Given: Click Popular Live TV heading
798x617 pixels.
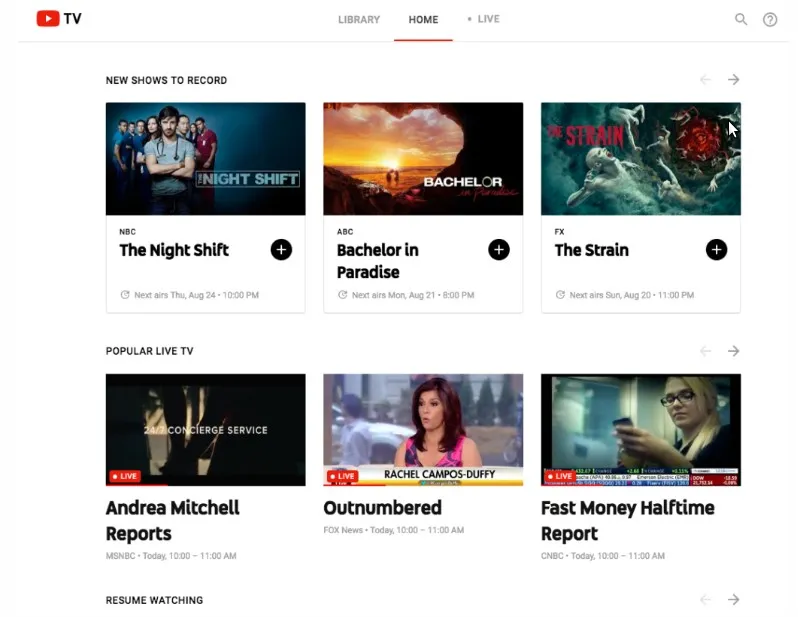Looking at the screenshot, I should (x=150, y=351).
